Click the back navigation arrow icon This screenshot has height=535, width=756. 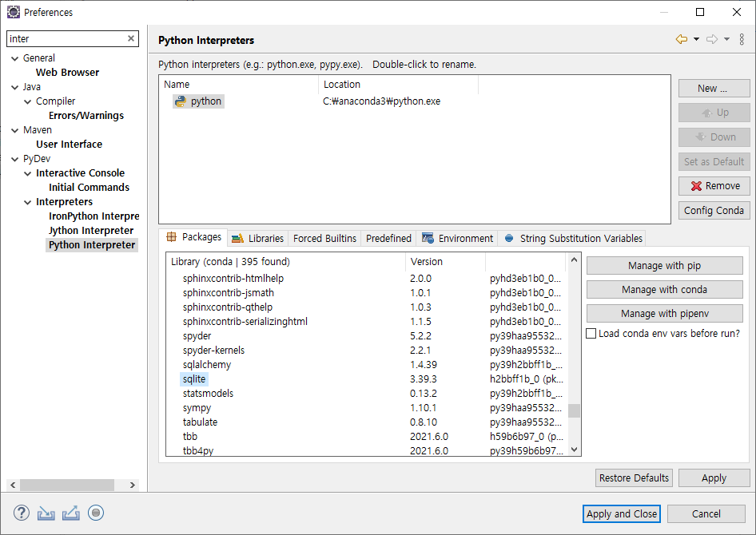click(x=681, y=39)
